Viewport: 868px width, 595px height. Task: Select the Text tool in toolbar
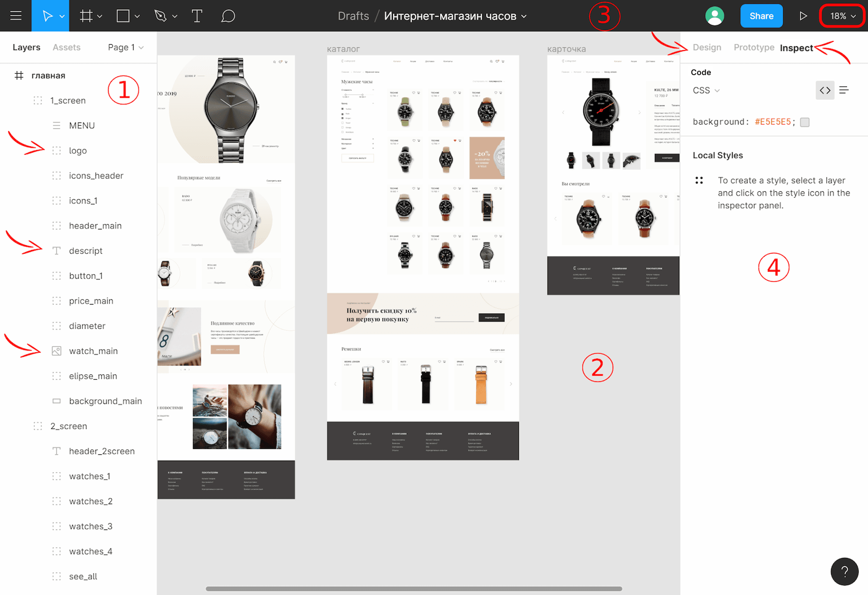[197, 15]
